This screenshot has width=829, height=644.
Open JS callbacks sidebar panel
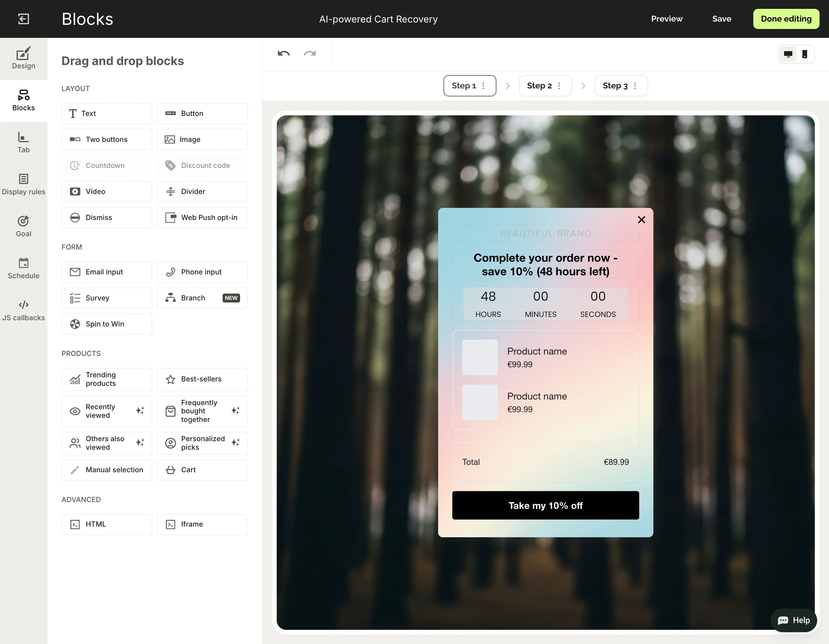[24, 310]
